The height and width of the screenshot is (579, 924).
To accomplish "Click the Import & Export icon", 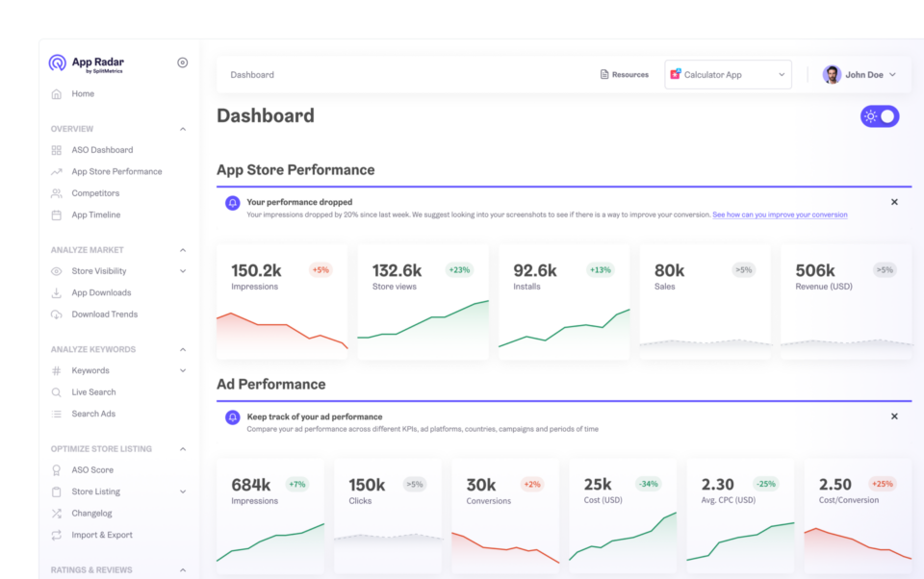I will (59, 535).
